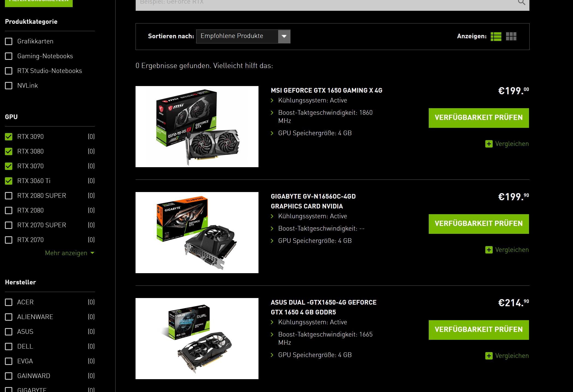Viewport: 573px width, 392px height.
Task: Click Vergleichen link for MSI card
Action: (x=512, y=144)
